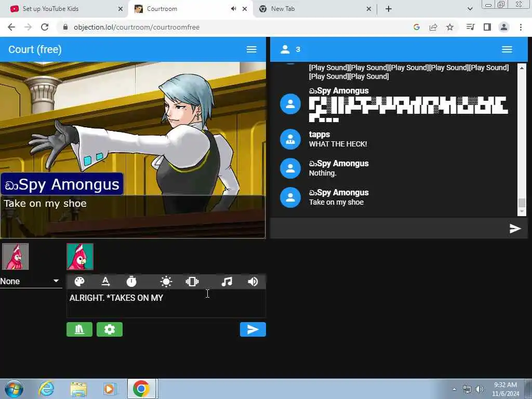Open the green evidence court record button
Image resolution: width=532 pixels, height=399 pixels.
tap(79, 329)
